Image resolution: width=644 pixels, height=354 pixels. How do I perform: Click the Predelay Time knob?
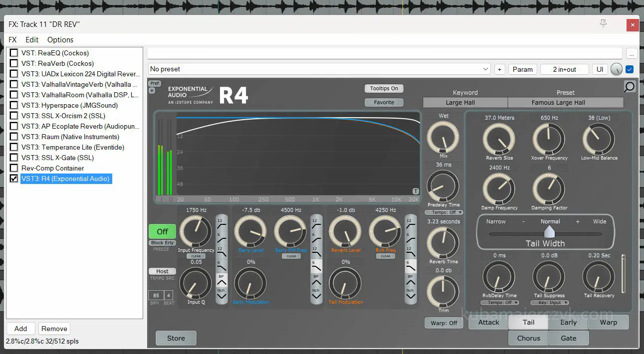[x=443, y=186]
